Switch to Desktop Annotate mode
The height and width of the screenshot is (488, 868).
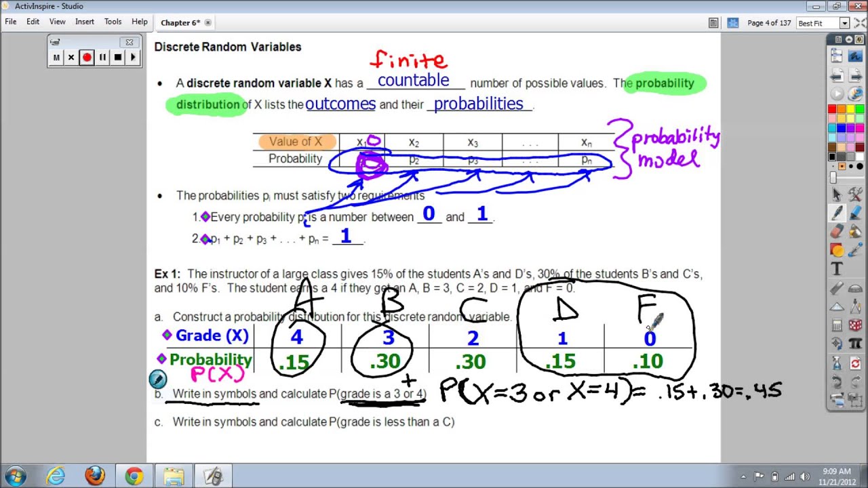coord(856,56)
